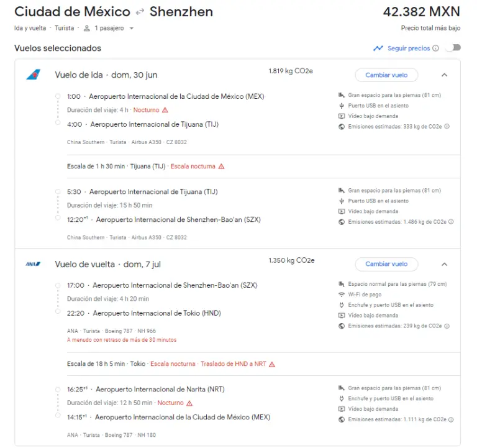
Task: Click the Traslado de HND a NRT warning text
Action: (x=234, y=363)
